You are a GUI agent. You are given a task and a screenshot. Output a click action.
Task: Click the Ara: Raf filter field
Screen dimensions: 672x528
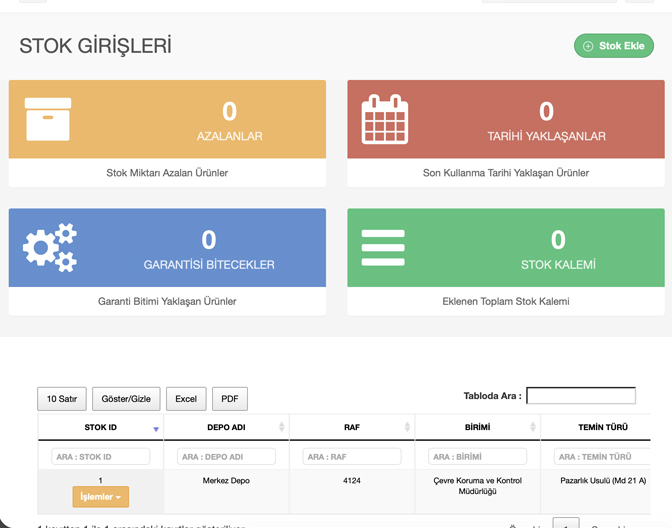click(351, 457)
